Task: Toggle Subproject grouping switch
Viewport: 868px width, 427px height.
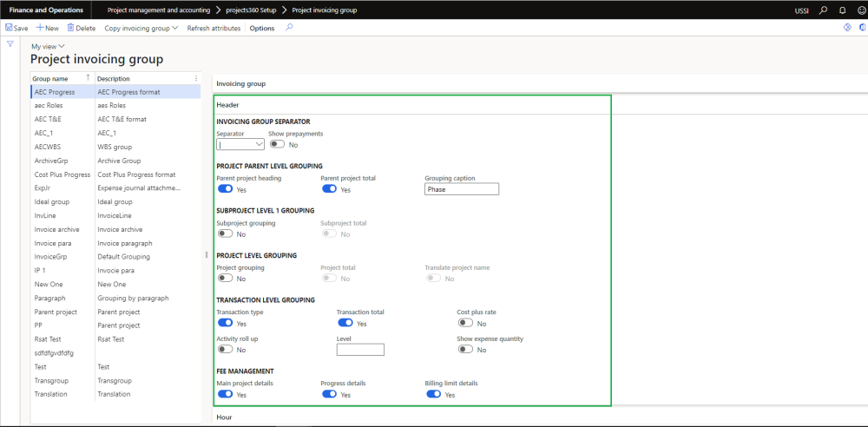Action: [226, 233]
